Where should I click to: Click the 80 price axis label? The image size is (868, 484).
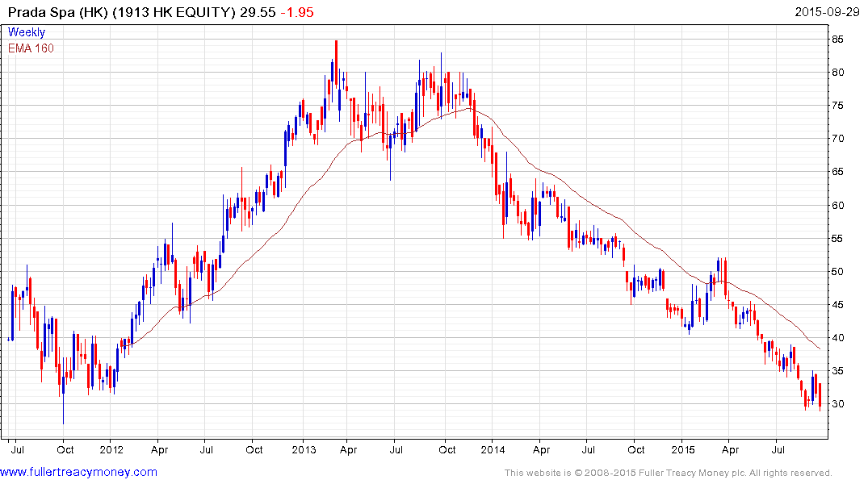(x=837, y=73)
